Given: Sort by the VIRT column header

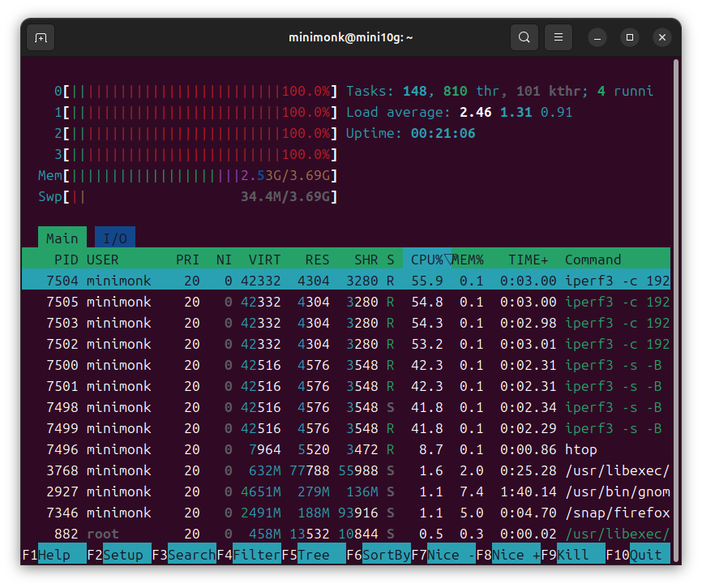Looking at the screenshot, I should tap(264, 260).
